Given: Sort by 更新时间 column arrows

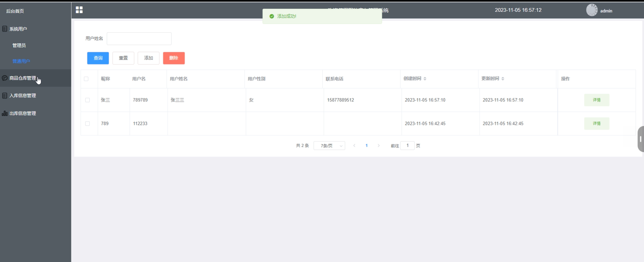Looking at the screenshot, I should point(503,79).
